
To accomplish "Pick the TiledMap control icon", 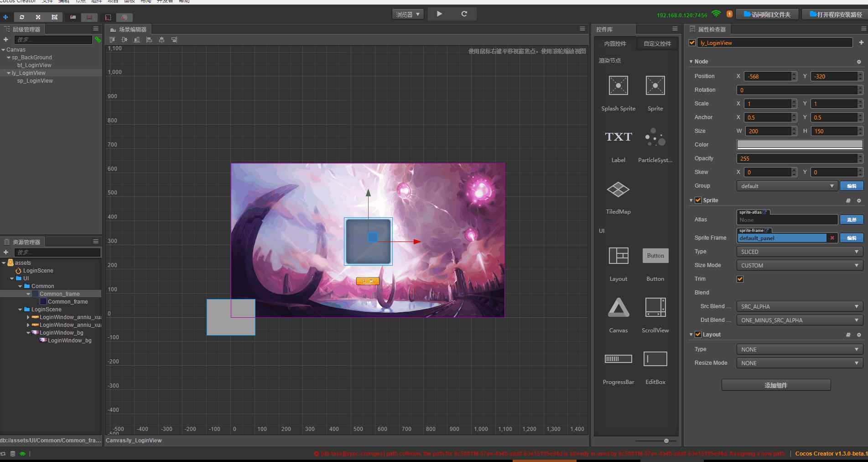I will point(619,189).
